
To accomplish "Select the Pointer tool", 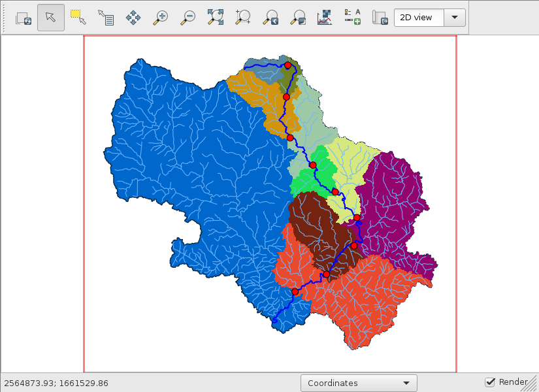I will [x=51, y=18].
